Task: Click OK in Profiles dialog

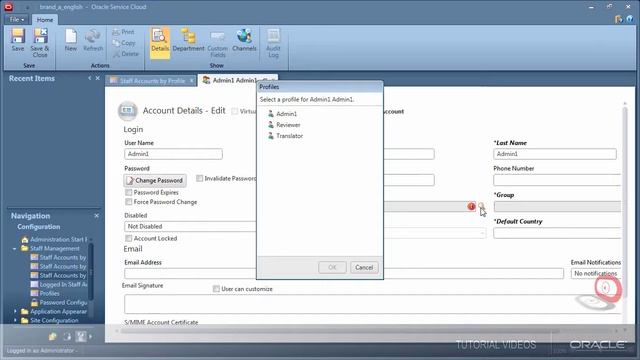Action: (x=332, y=268)
